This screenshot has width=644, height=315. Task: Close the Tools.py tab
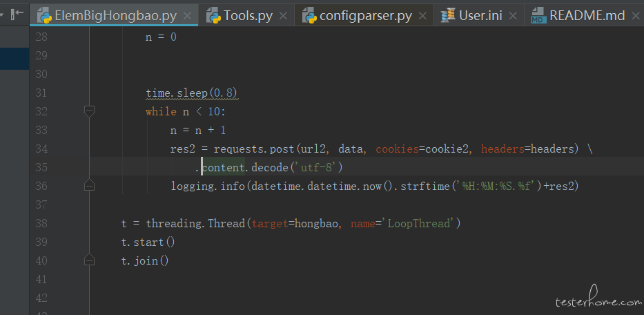tap(283, 16)
